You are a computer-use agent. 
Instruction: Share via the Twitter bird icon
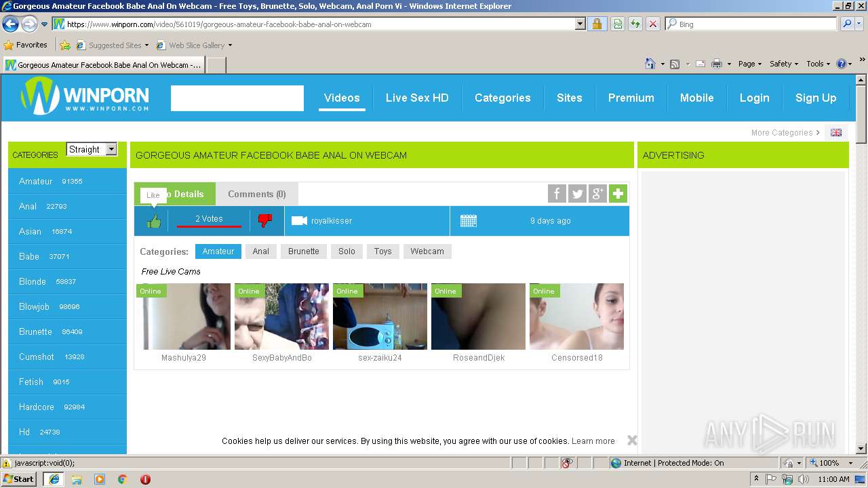(x=577, y=194)
